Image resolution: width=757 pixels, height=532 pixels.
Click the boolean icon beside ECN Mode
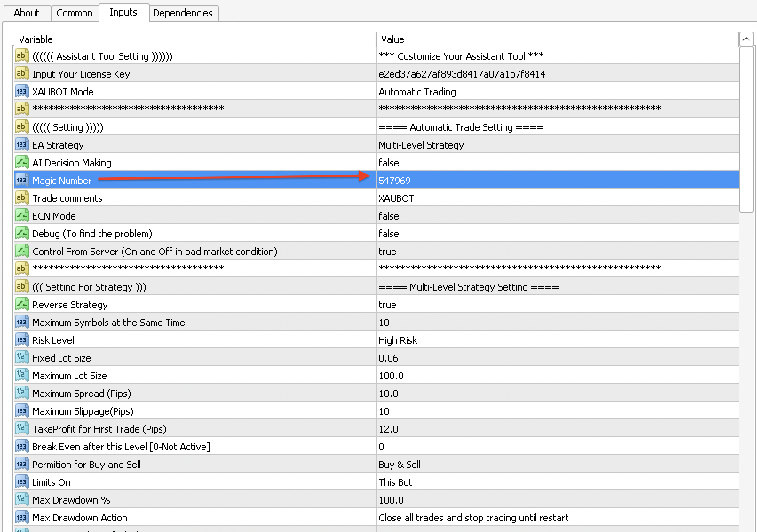22,216
